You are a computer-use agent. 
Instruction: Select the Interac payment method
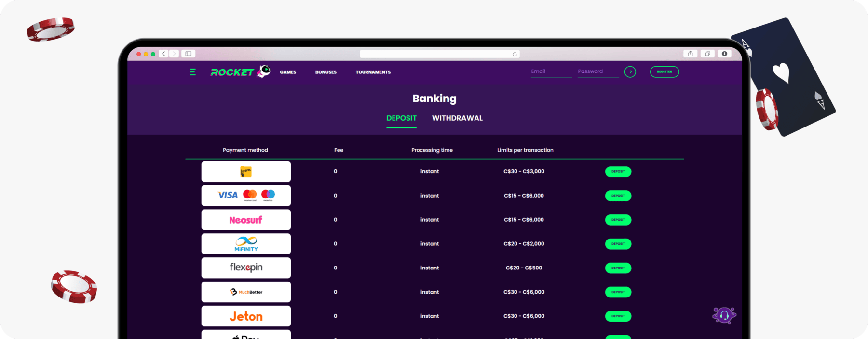(x=246, y=171)
